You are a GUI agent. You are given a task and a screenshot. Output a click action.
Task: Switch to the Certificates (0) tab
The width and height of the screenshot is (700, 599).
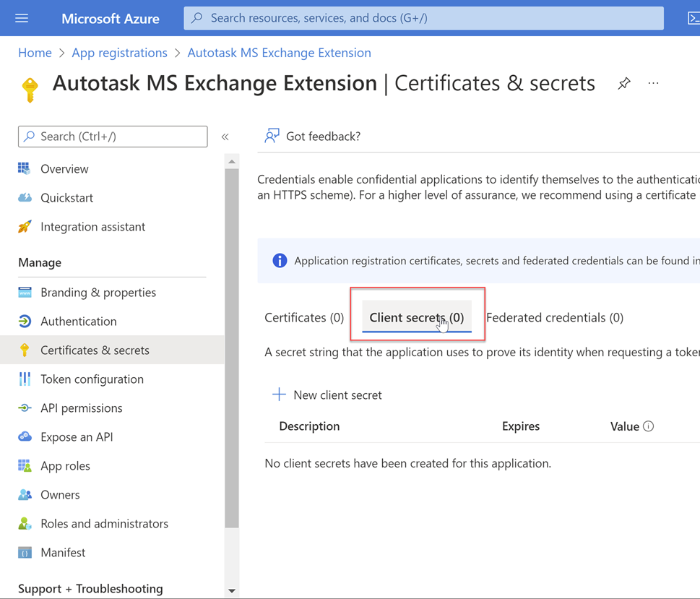(x=304, y=318)
